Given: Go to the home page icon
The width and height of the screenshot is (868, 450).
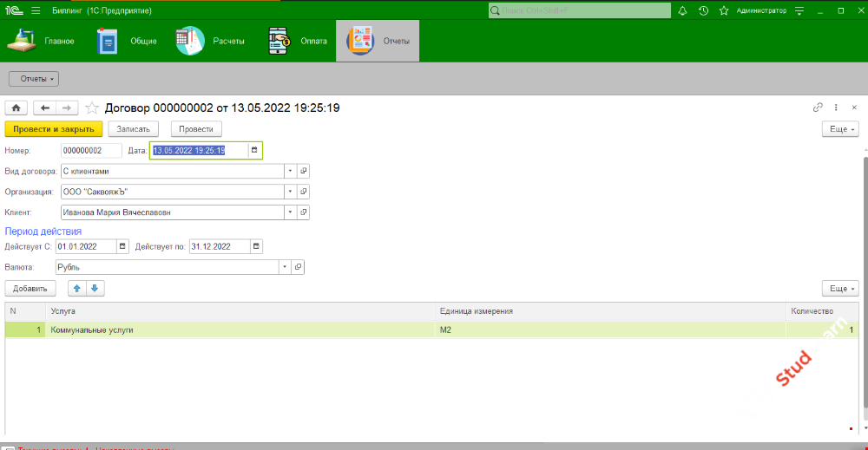Looking at the screenshot, I should click(16, 108).
